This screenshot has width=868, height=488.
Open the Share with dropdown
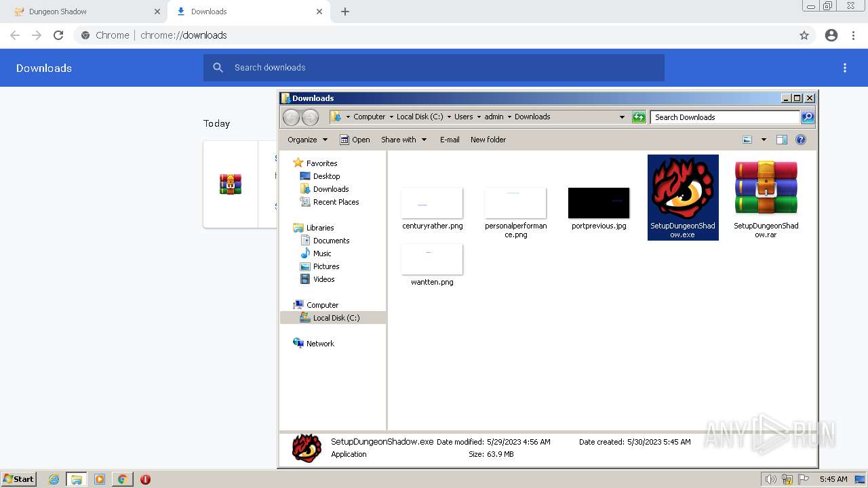tap(404, 140)
